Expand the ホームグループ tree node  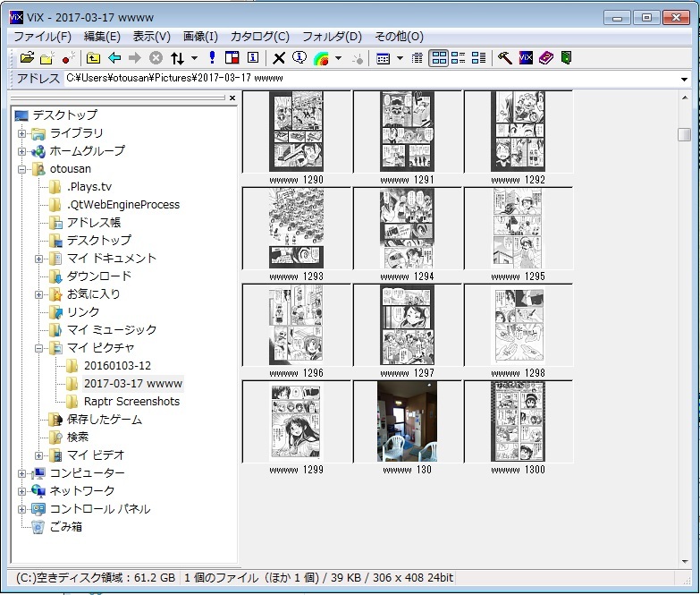pyautogui.click(x=21, y=151)
